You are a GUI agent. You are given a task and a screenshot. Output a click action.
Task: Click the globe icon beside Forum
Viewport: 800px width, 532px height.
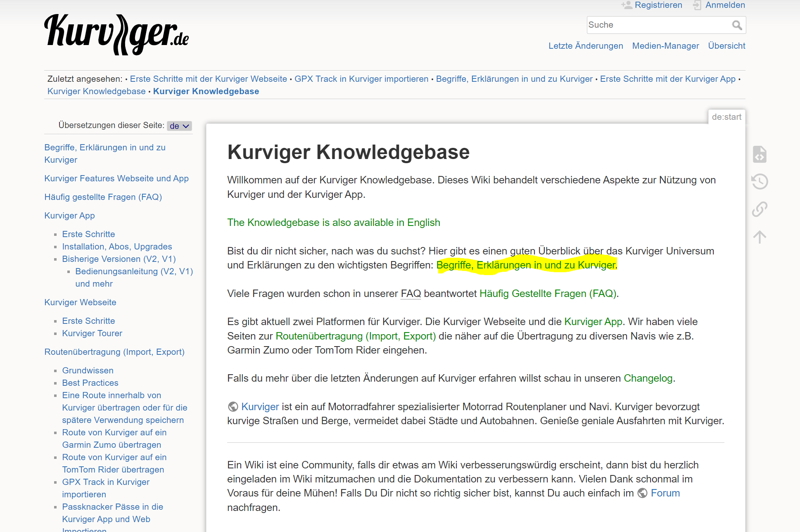point(643,493)
